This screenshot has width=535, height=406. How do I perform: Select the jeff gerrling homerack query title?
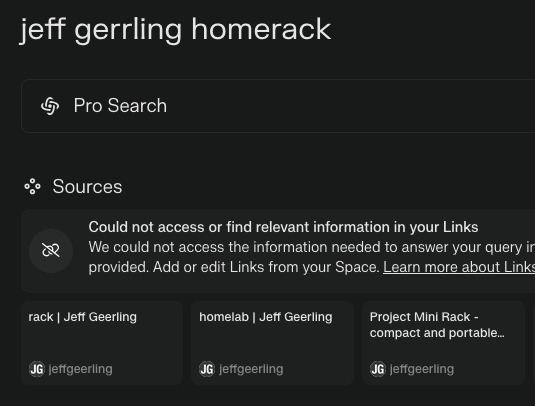tap(175, 30)
